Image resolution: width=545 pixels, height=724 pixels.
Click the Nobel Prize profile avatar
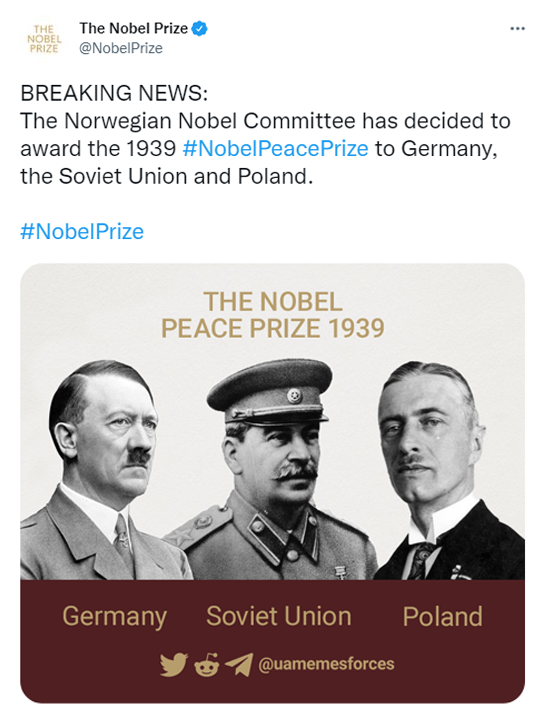[43, 39]
